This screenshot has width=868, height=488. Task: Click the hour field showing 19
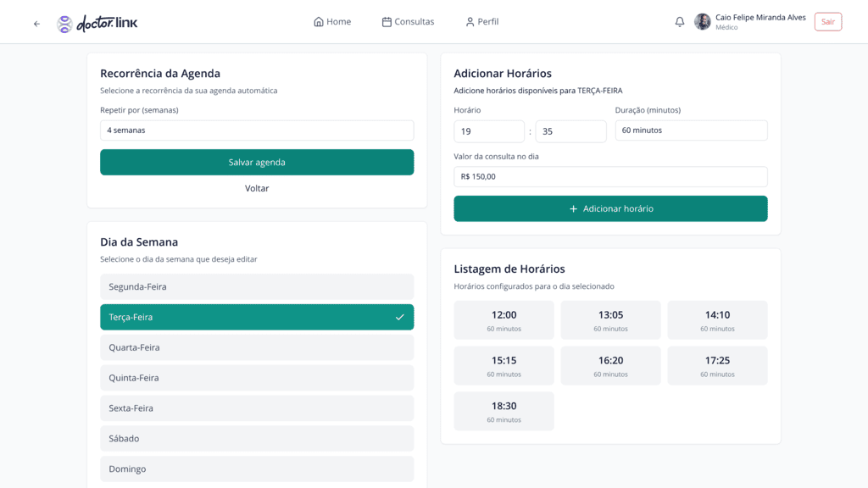489,131
